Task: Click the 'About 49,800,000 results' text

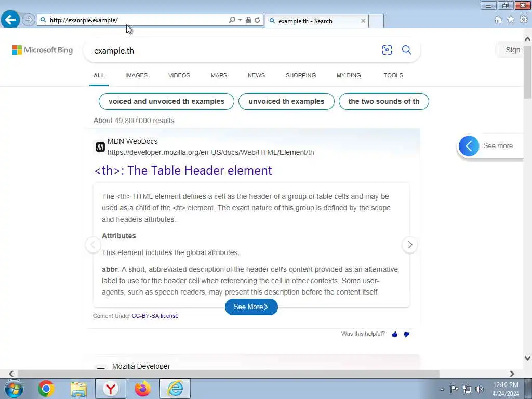Action: click(134, 121)
